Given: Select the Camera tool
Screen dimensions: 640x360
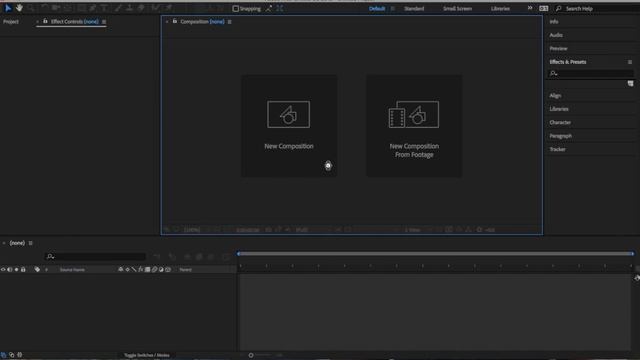Looking at the screenshot, I should 56,8.
